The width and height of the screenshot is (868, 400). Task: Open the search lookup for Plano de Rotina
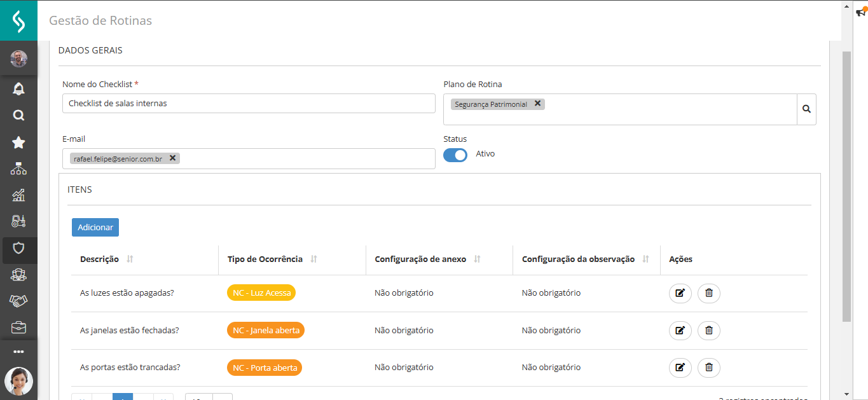click(x=806, y=109)
